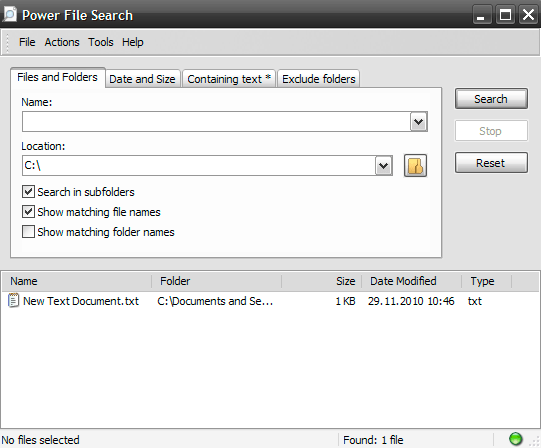Image resolution: width=541 pixels, height=448 pixels.
Task: Click the Location field showing C:\
Action: pos(199,166)
